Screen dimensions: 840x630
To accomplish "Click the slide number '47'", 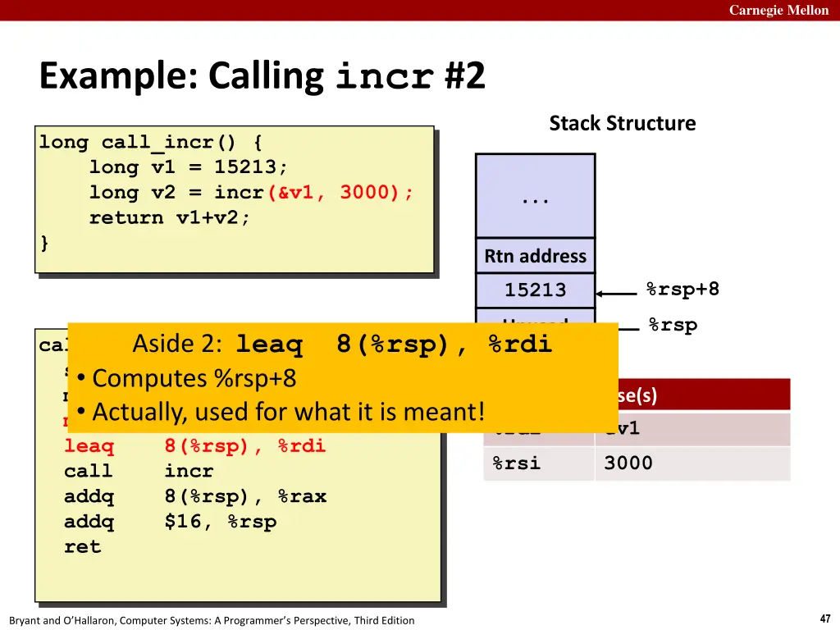I will click(x=825, y=619).
